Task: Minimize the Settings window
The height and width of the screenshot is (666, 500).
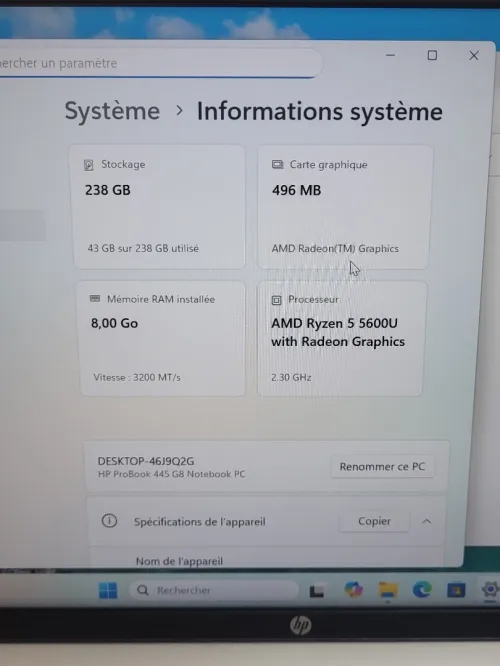Action: click(x=390, y=55)
